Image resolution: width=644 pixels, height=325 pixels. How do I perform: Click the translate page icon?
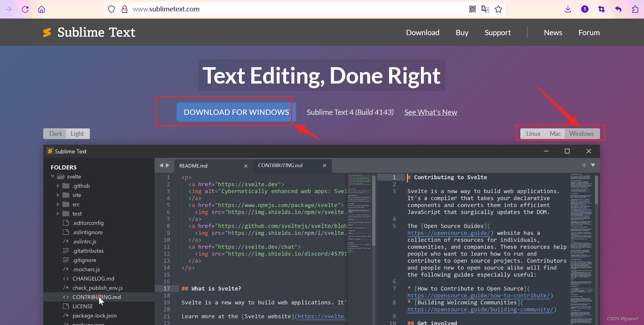(x=485, y=9)
